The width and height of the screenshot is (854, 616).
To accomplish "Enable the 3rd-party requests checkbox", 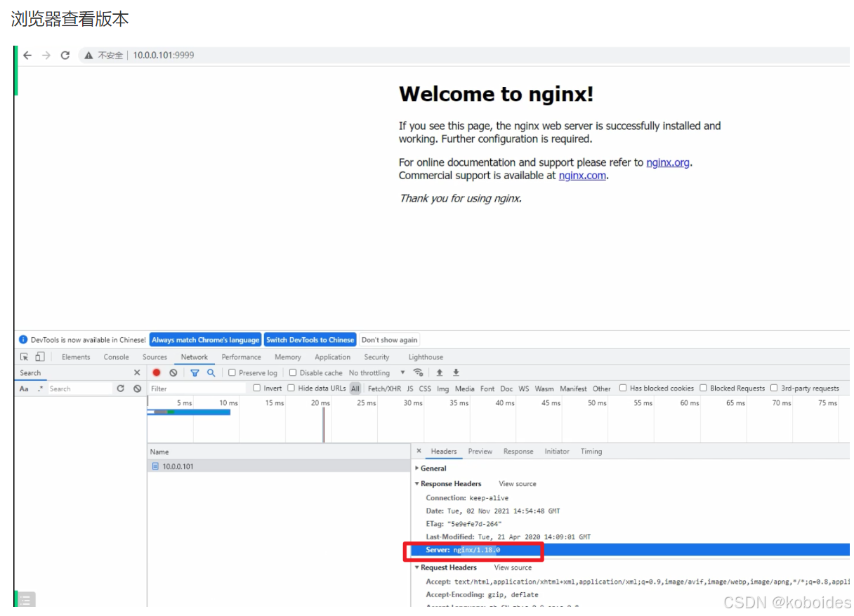I will [x=774, y=388].
